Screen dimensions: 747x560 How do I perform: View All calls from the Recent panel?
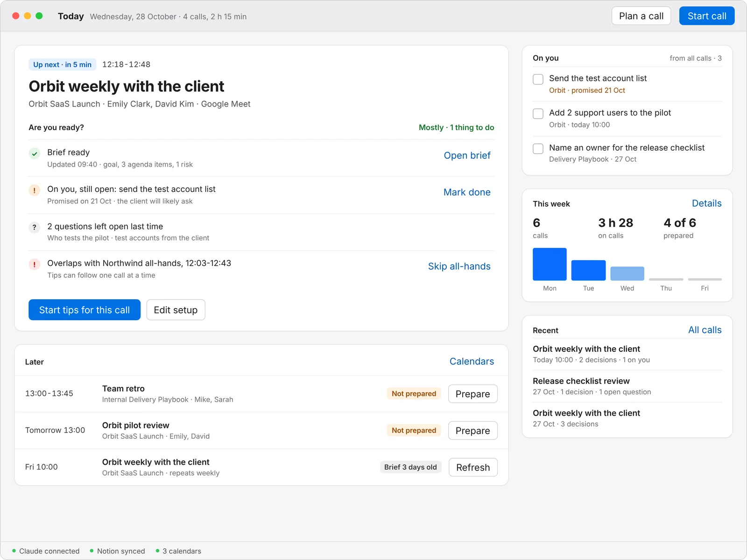coord(705,330)
